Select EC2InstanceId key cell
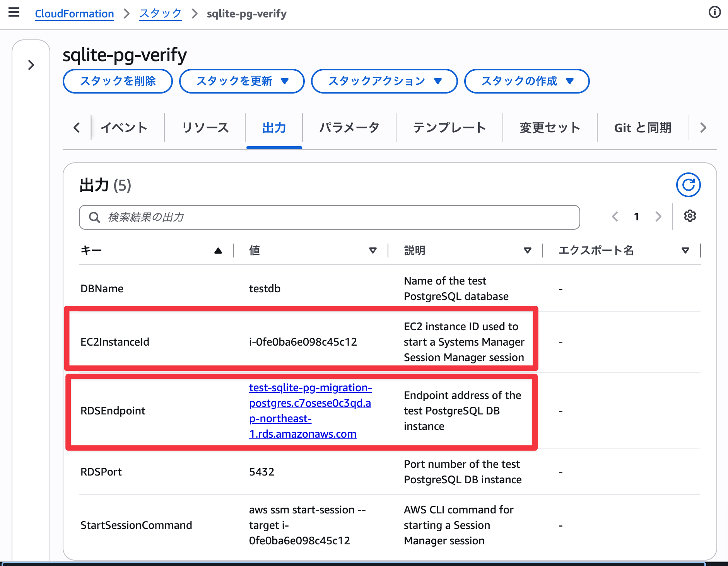The width and height of the screenshot is (728, 566). point(115,342)
